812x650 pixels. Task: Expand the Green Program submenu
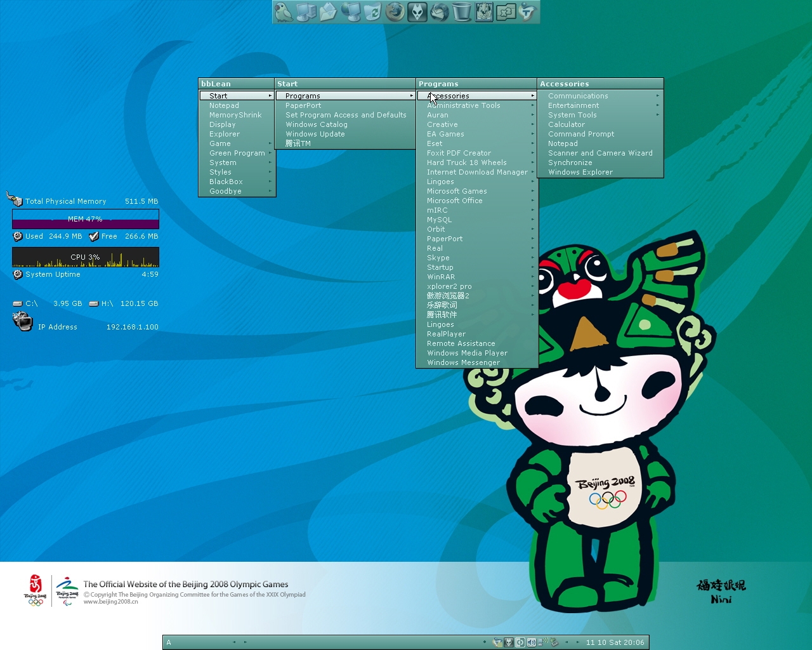[237, 153]
